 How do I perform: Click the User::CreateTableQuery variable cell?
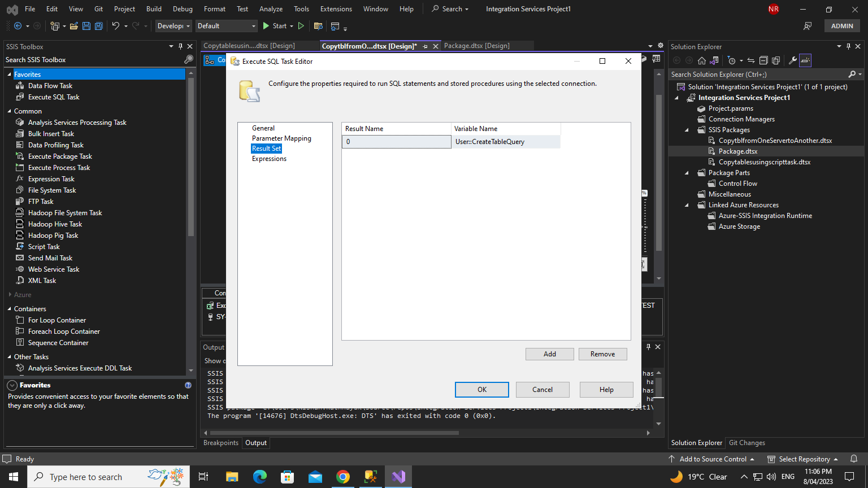(506, 142)
